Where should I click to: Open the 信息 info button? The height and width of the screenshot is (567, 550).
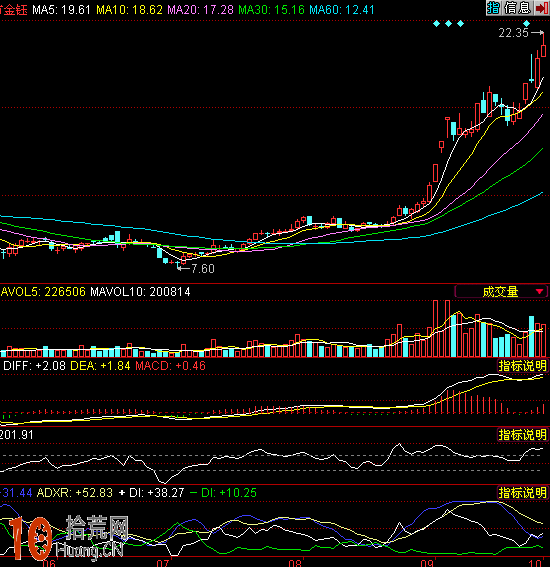(x=517, y=8)
